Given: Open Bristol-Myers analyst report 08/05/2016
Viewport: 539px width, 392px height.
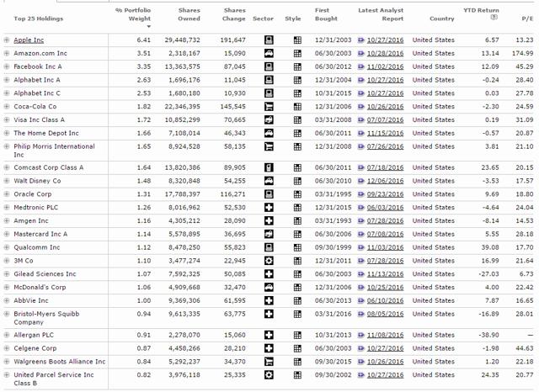Looking at the screenshot, I should tap(385, 314).
